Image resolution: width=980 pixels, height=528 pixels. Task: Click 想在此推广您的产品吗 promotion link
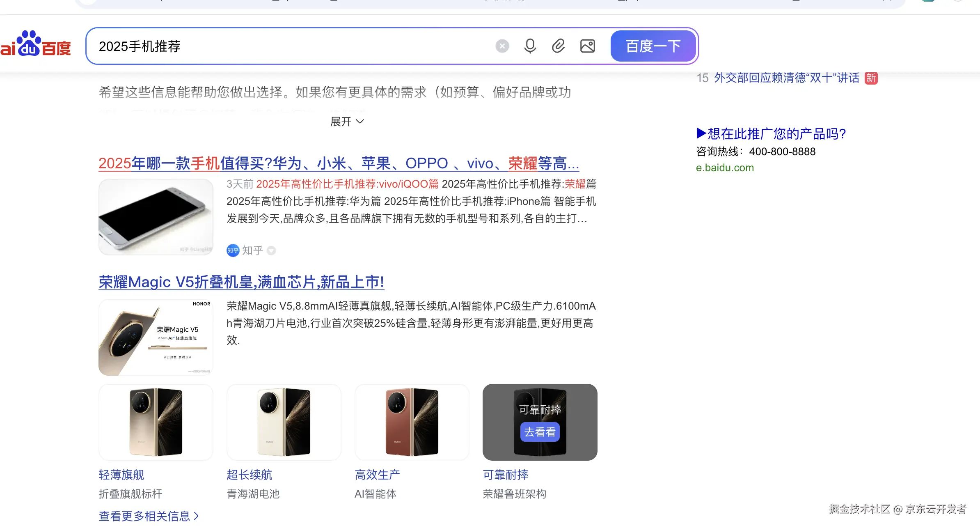(x=772, y=133)
